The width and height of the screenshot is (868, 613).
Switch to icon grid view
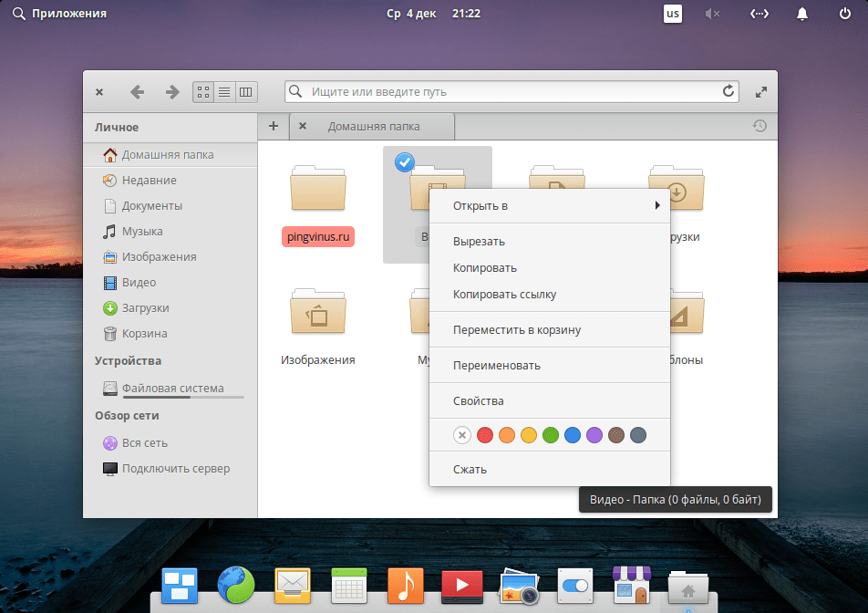[203, 92]
